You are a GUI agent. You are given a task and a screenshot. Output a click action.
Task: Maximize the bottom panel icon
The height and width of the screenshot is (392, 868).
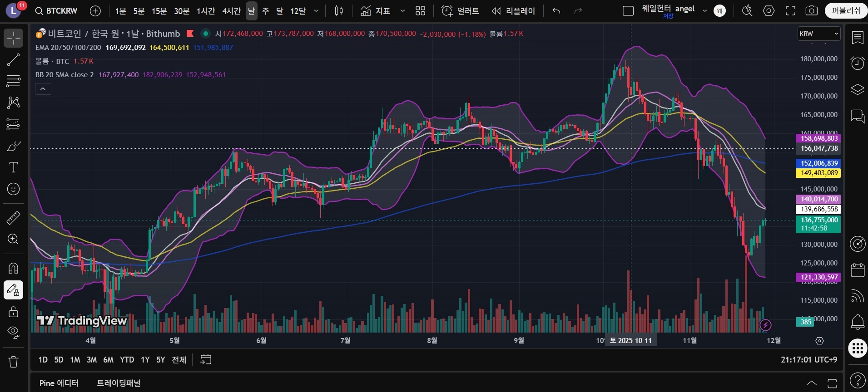[832, 383]
